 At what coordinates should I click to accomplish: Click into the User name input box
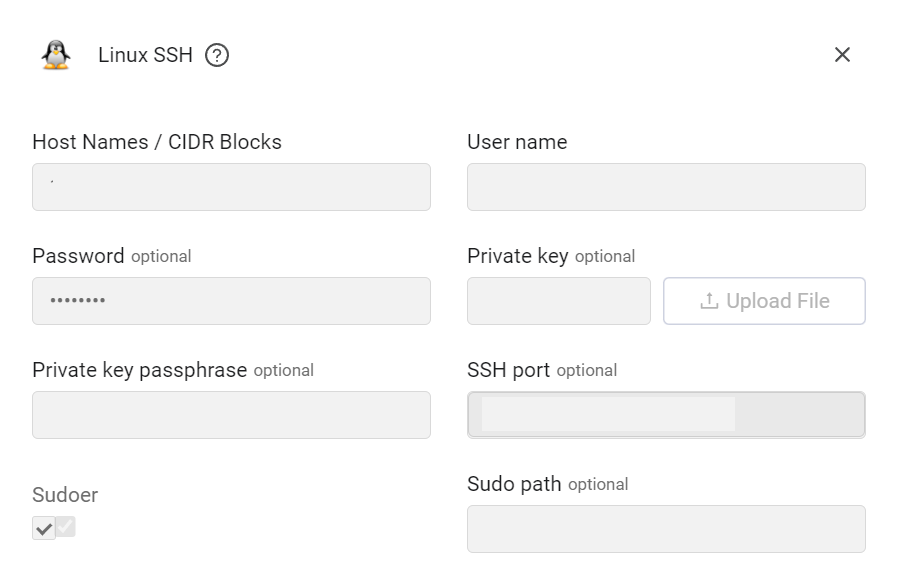(666, 187)
